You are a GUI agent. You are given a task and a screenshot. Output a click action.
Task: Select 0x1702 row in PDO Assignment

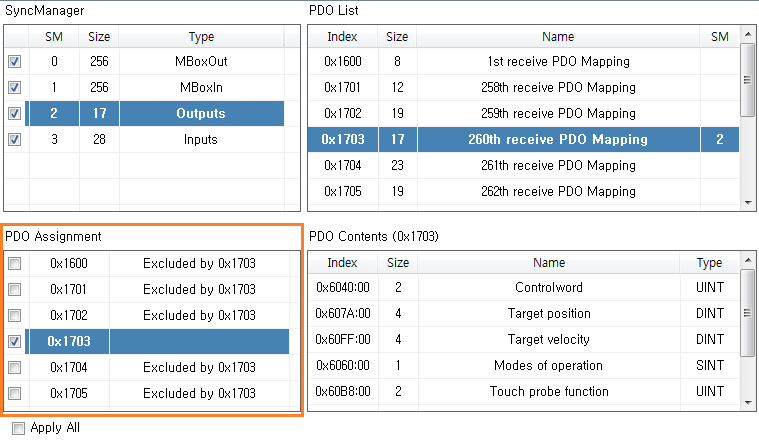pos(69,316)
